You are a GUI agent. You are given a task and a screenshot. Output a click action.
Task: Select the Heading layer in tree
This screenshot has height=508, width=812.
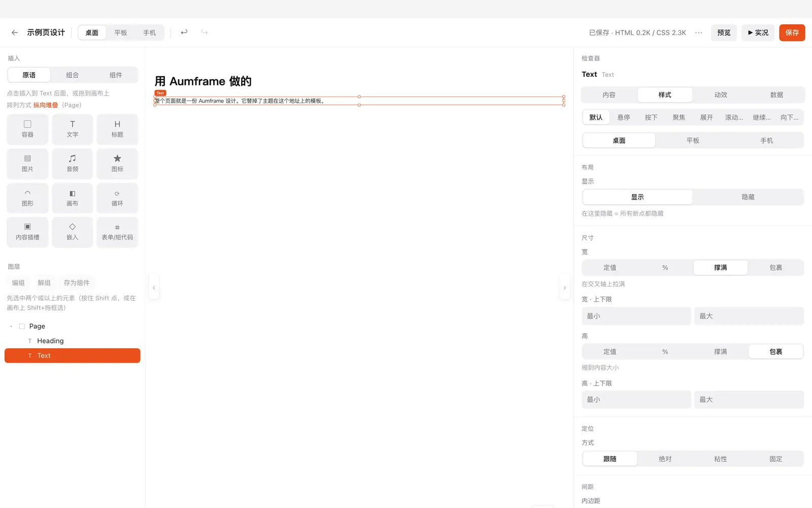point(73,341)
